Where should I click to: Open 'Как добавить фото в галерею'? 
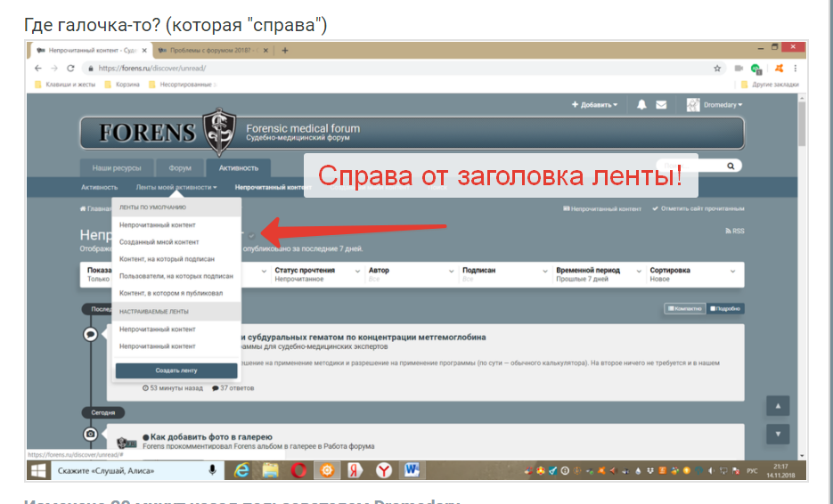click(x=211, y=436)
